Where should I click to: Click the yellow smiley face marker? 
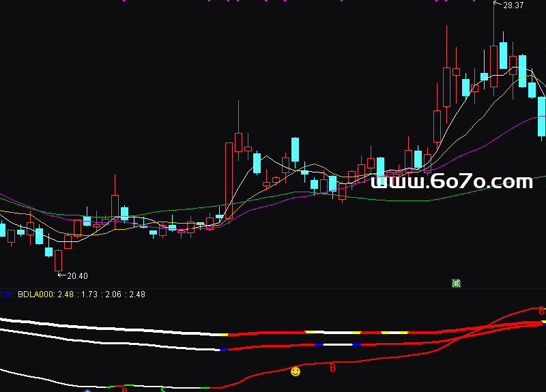296,372
